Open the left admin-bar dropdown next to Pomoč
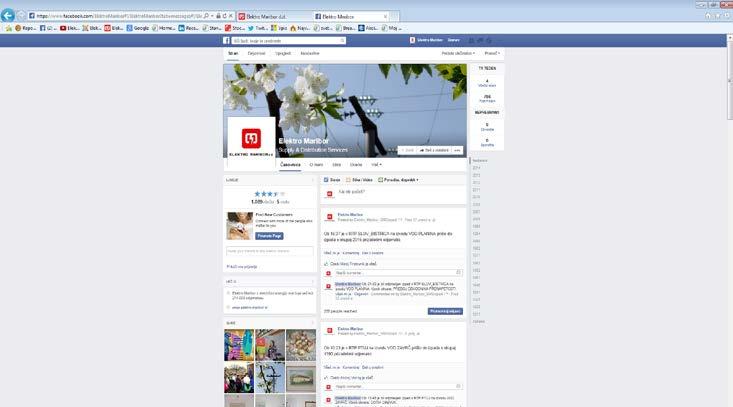 coord(458,53)
